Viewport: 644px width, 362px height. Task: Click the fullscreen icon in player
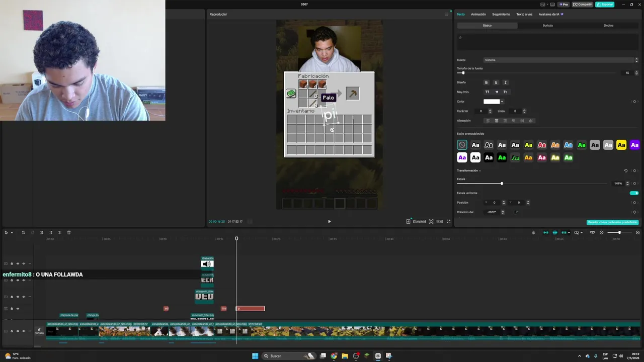449,221
